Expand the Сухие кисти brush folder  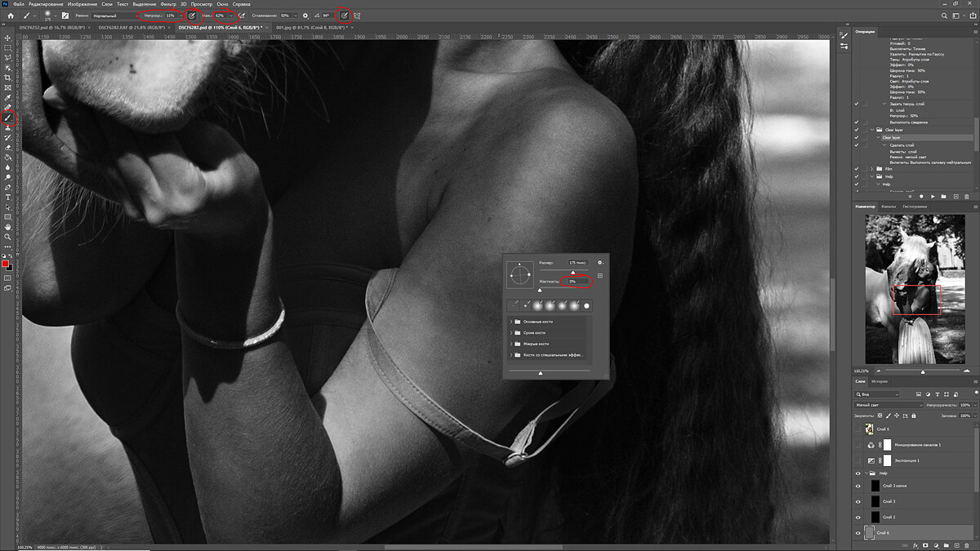pos(511,333)
